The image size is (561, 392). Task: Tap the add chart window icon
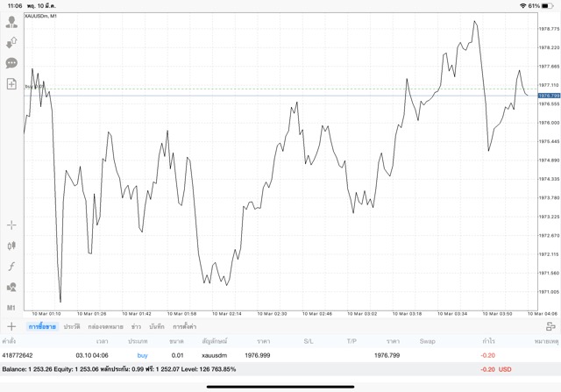click(11, 84)
